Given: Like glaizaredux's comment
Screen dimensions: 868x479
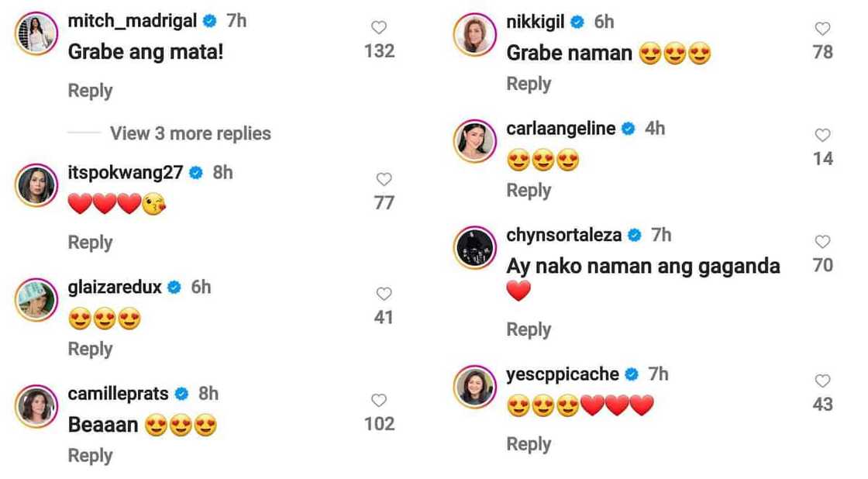Looking at the screenshot, I should coord(384,295).
